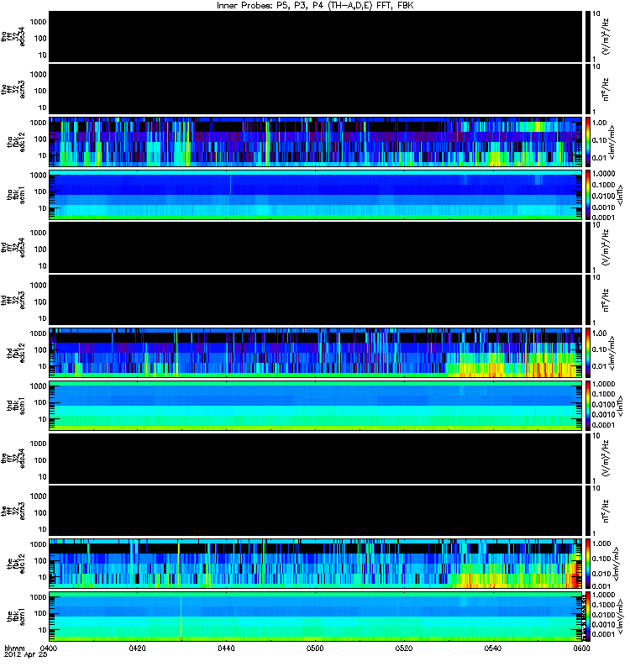Viewport: 630px width, 672px height.
Task: Click the the fbk edc12 color bar
Action: pyautogui.click(x=587, y=564)
